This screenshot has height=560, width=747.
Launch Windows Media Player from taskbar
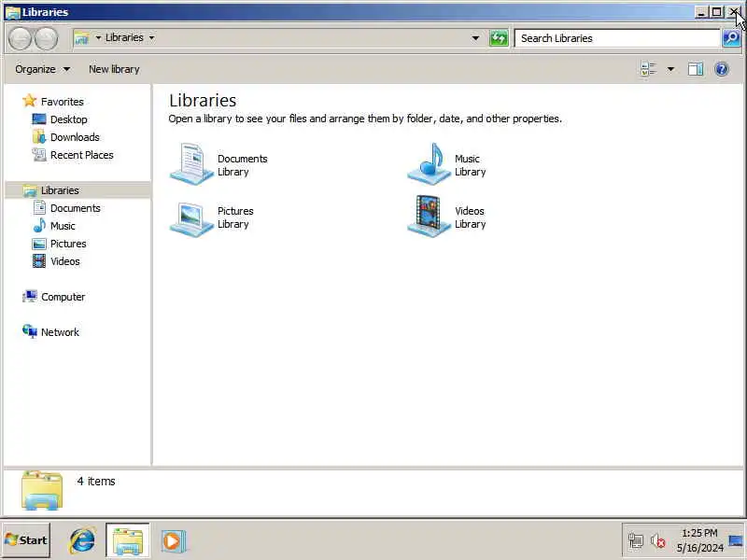(x=173, y=541)
